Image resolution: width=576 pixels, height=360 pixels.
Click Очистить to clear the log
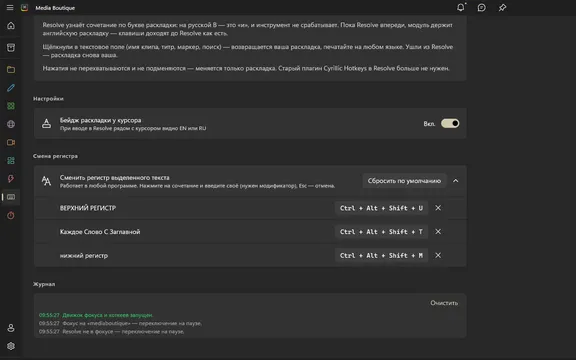[444, 303]
